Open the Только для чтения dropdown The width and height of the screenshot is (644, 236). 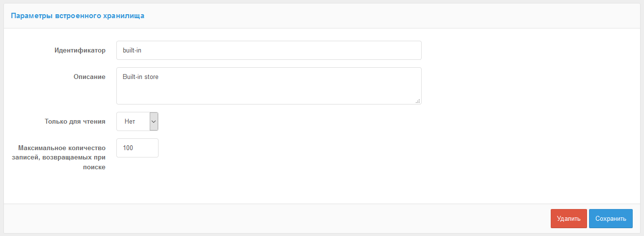(x=137, y=121)
